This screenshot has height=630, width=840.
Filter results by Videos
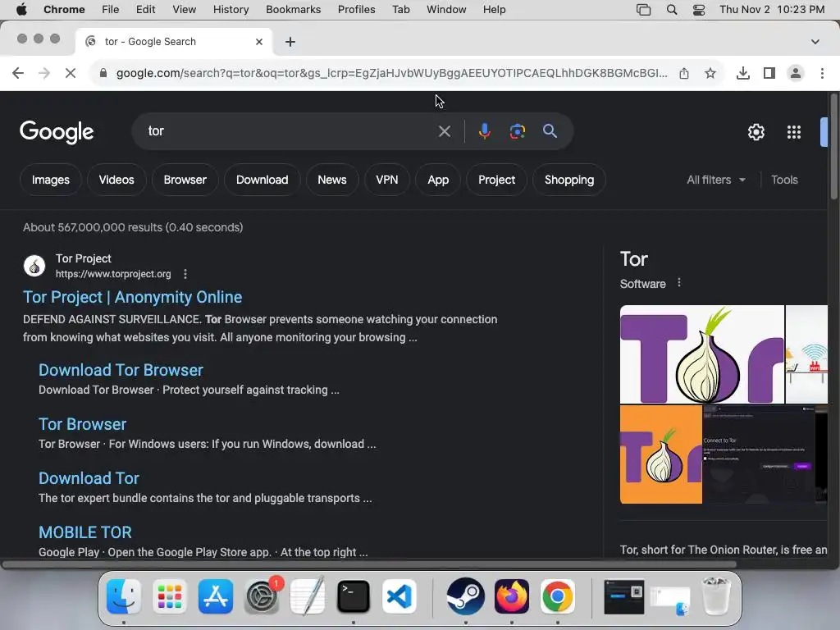116,180
